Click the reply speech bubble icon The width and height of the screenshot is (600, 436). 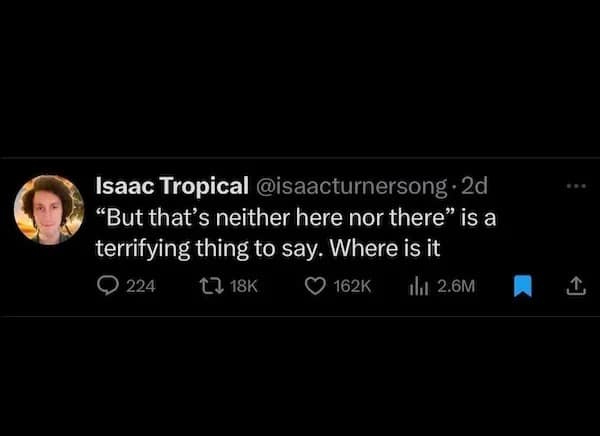(106, 286)
